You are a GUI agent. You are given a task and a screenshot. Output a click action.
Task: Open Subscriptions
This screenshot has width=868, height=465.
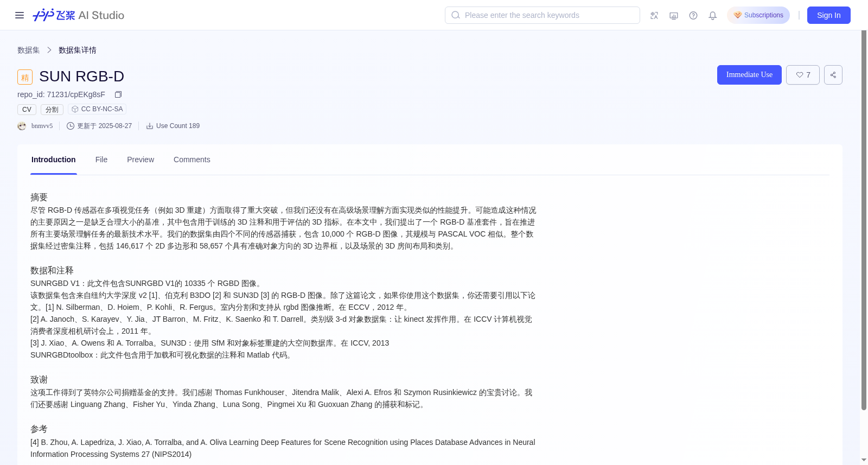[758, 15]
